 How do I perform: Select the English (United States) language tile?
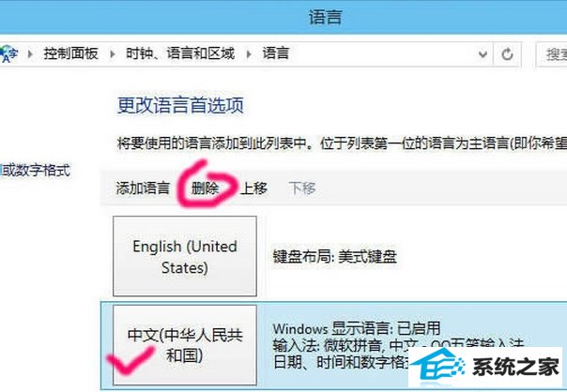185,256
